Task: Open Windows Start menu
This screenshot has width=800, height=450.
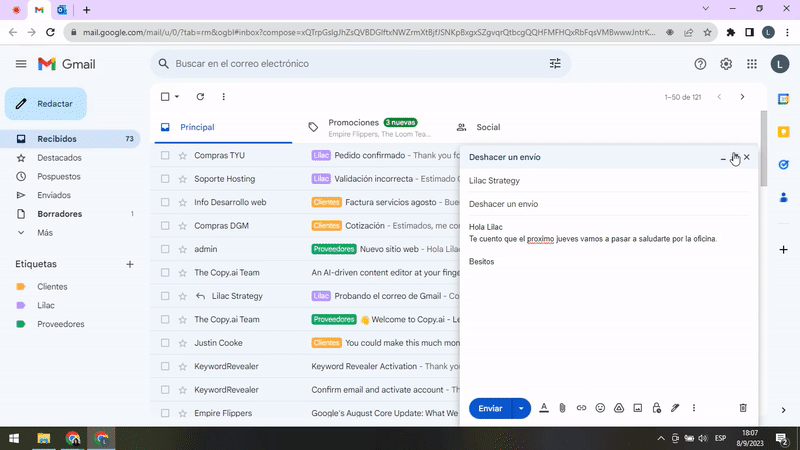Action: coord(14,438)
